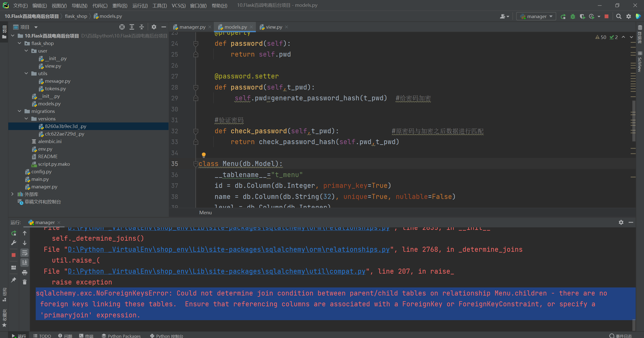The image size is (644, 338).
Task: Collapse the user folder
Action: [x=26, y=51]
